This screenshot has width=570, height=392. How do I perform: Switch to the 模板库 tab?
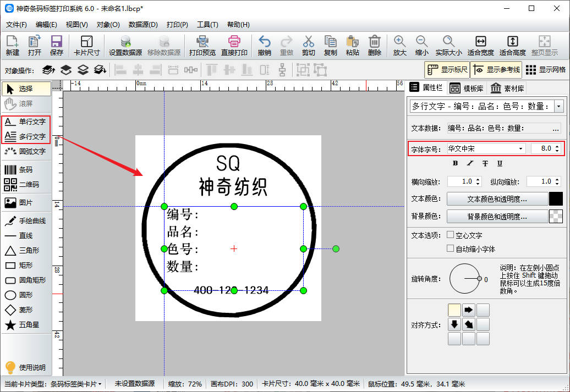(467, 88)
